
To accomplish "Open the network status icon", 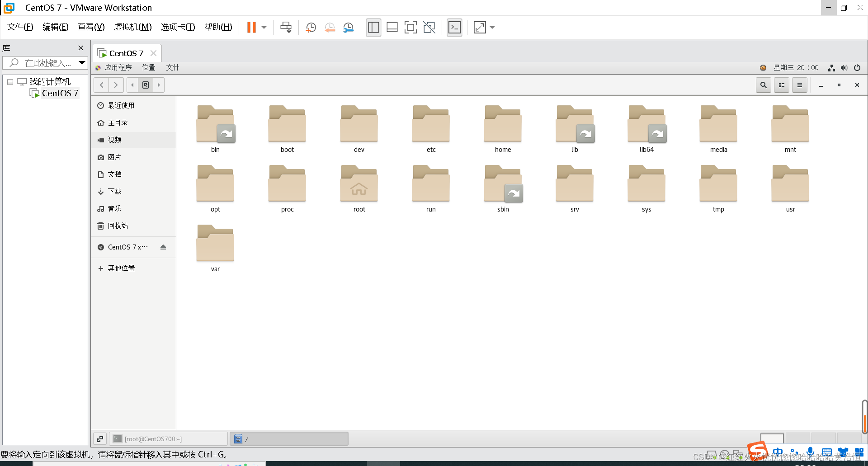I will tap(831, 68).
